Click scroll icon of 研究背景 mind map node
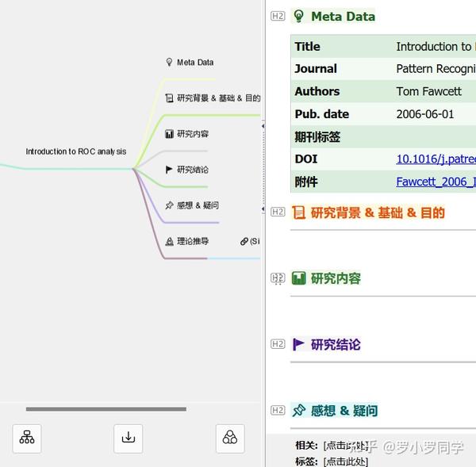Image resolution: width=476 pixels, height=467 pixels. pyautogui.click(x=169, y=98)
